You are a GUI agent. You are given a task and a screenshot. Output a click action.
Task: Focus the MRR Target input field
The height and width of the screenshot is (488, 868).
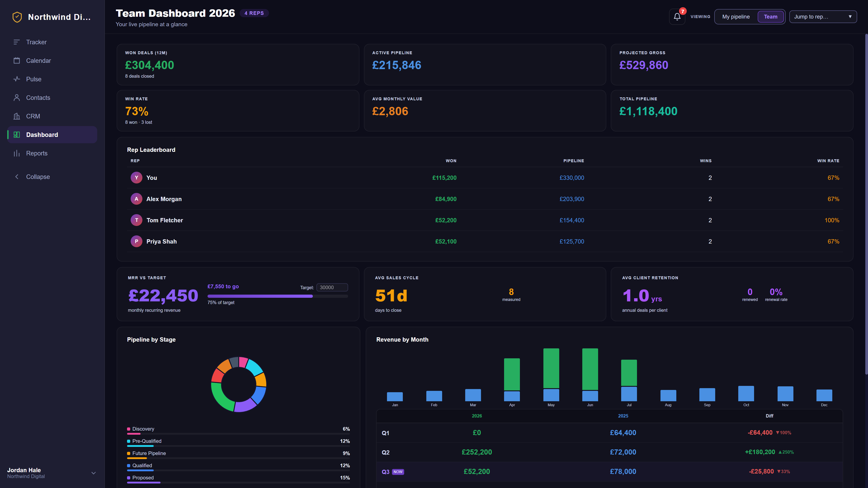[332, 287]
